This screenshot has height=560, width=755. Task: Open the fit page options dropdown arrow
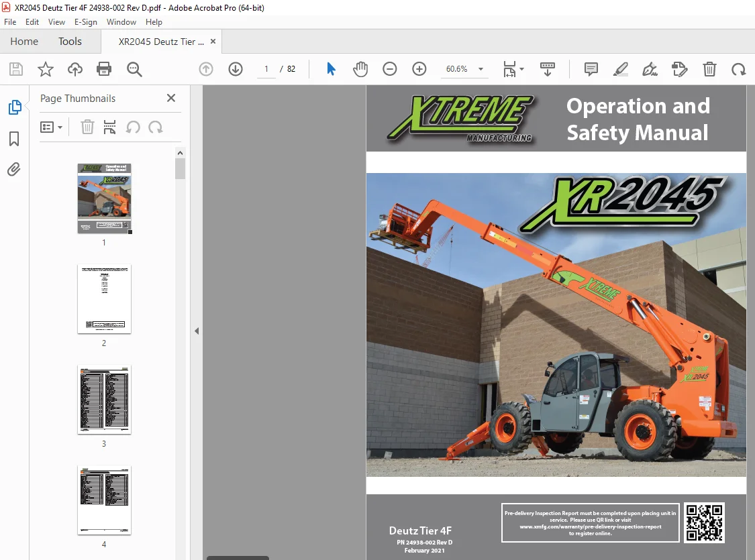[522, 69]
